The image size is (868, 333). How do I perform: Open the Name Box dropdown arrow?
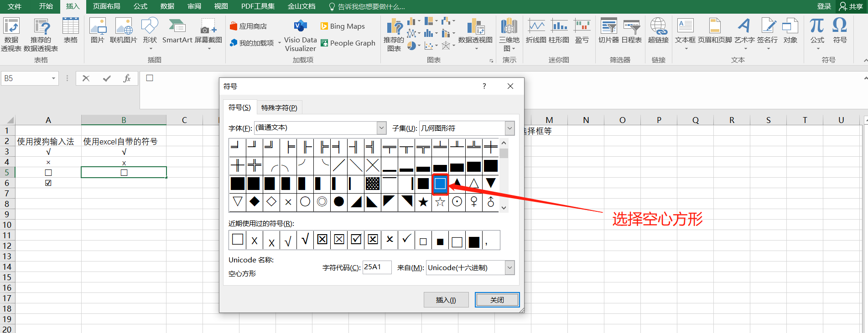coord(53,78)
